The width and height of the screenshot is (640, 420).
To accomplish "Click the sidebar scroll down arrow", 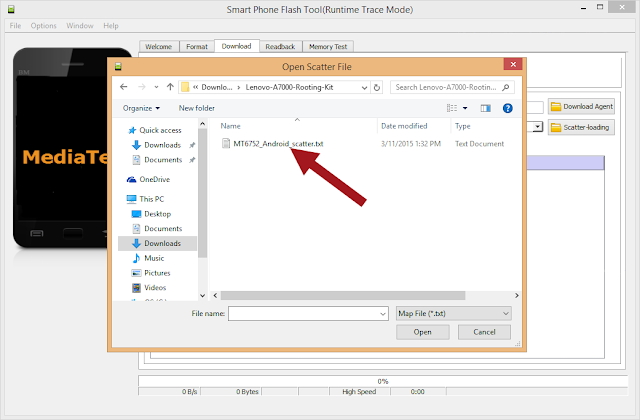I will click(202, 295).
